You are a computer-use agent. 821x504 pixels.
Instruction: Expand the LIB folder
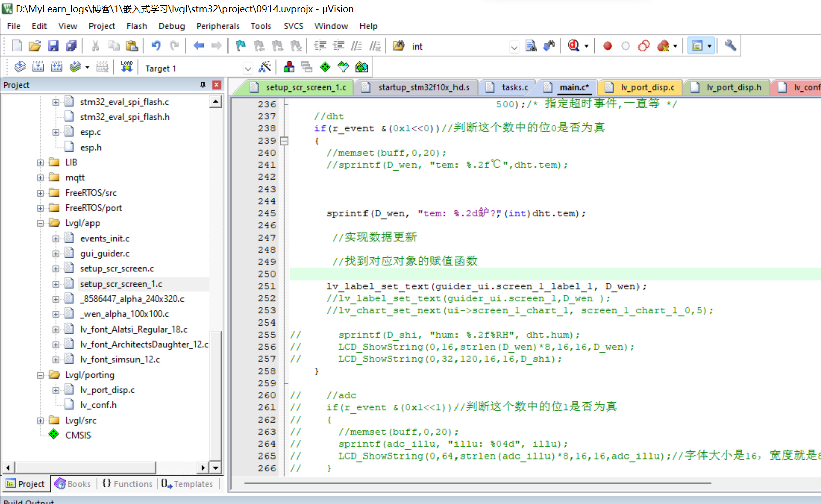coord(40,163)
